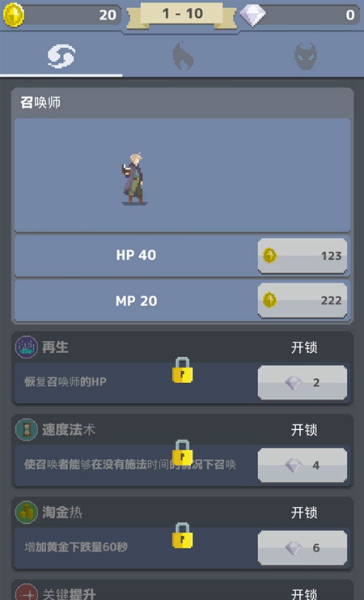Upgrade MP for 222 gold
364x600 pixels.
302,300
